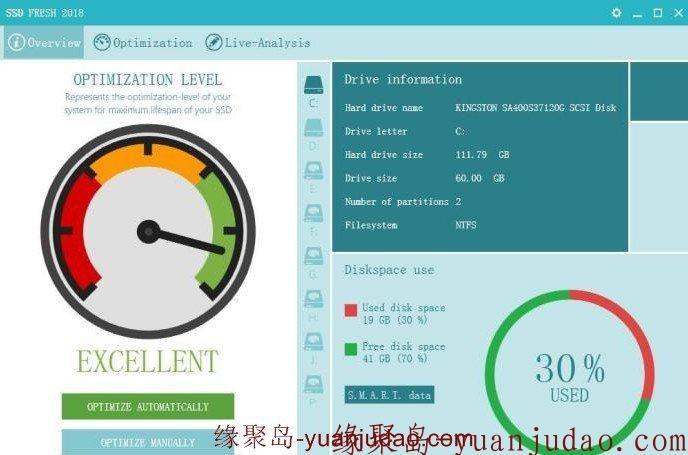688x455 pixels.
Task: Click the red Used disk space swatch
Action: pyautogui.click(x=350, y=309)
